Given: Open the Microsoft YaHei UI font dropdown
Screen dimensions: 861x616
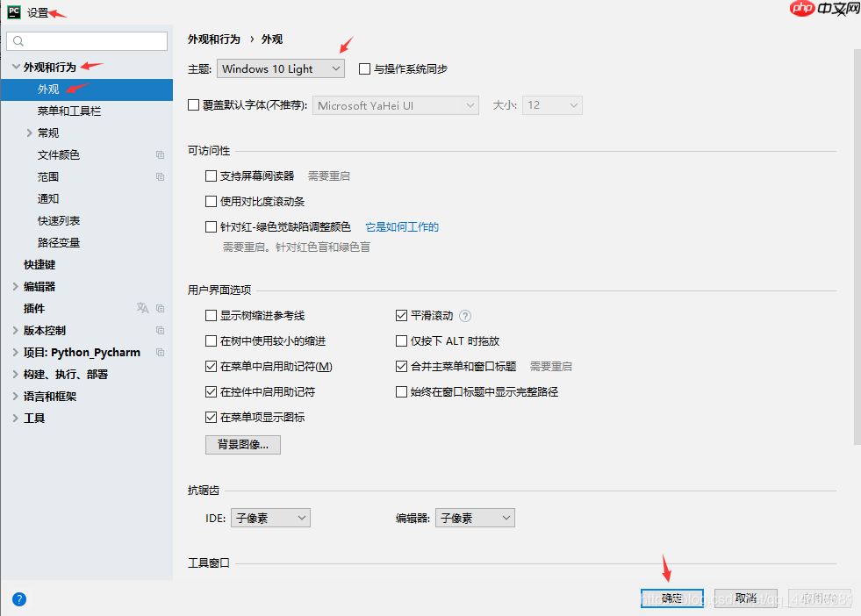Looking at the screenshot, I should [395, 105].
